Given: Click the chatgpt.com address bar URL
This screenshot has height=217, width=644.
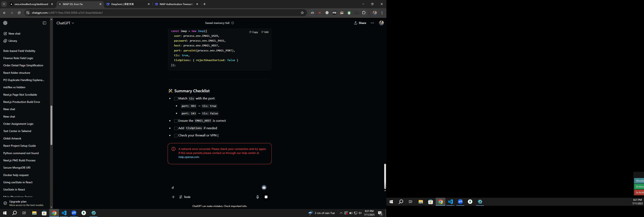Looking at the screenshot, I should pyautogui.click(x=67, y=13).
